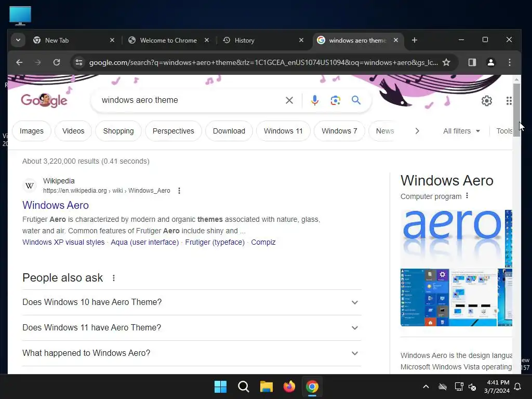The image size is (532, 399).
Task: Expand Does Windows 11 have Aero Theme
Action: (192, 328)
